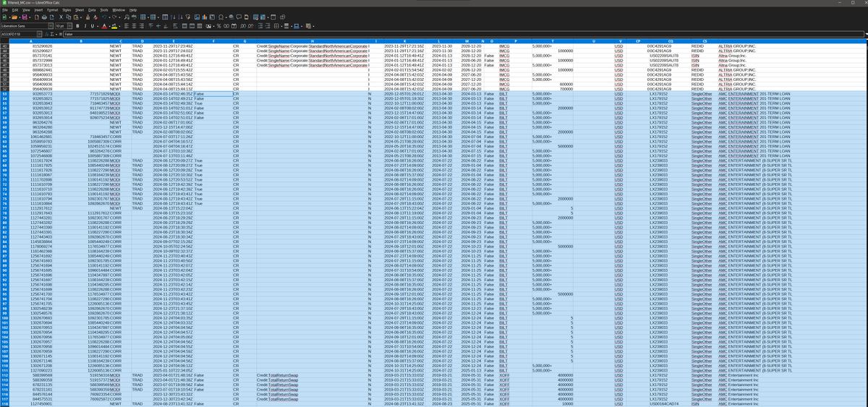
Task: Click the Open folder icon
Action: pos(14,17)
